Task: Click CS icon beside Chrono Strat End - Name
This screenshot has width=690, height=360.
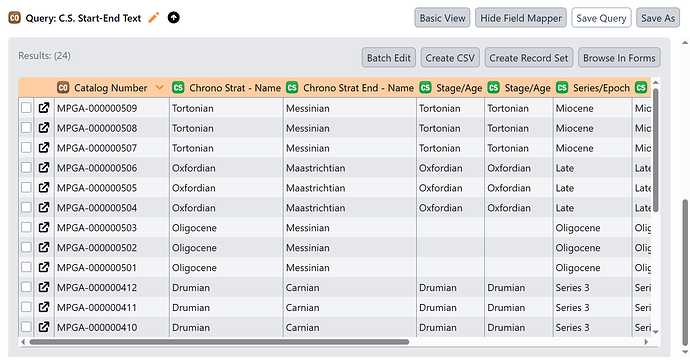Action: pos(292,88)
